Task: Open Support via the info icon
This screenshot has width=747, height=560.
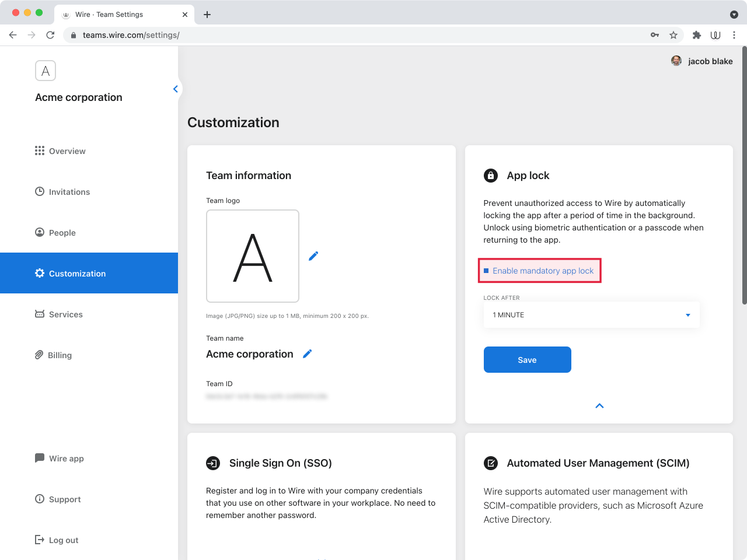Action: coord(40,499)
